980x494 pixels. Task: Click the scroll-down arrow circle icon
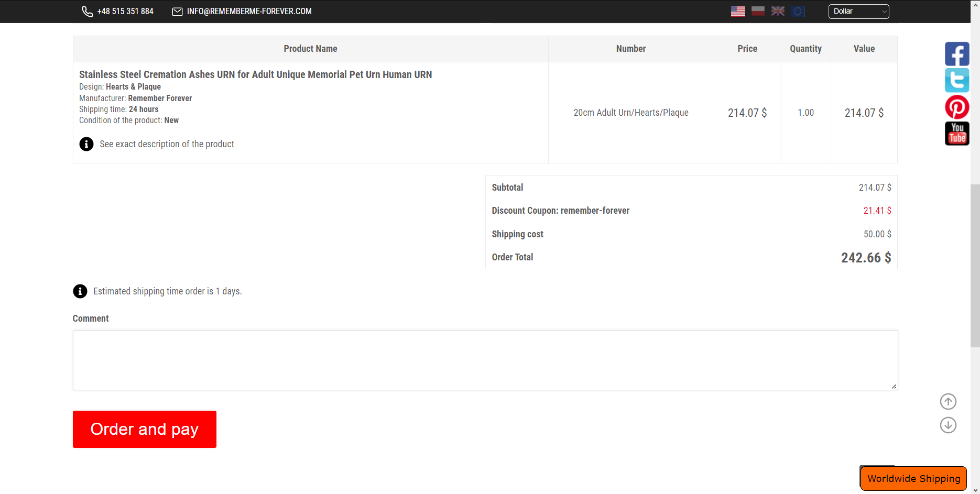948,425
